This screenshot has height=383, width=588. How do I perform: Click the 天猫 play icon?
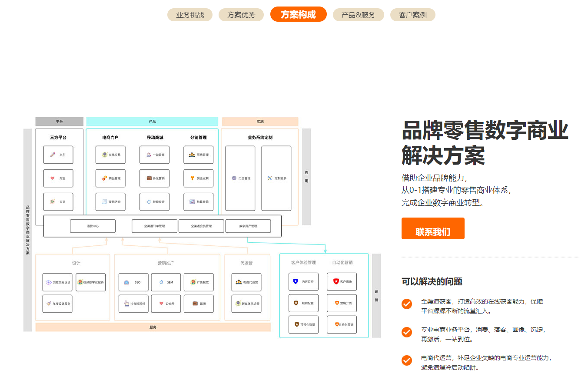pos(53,201)
